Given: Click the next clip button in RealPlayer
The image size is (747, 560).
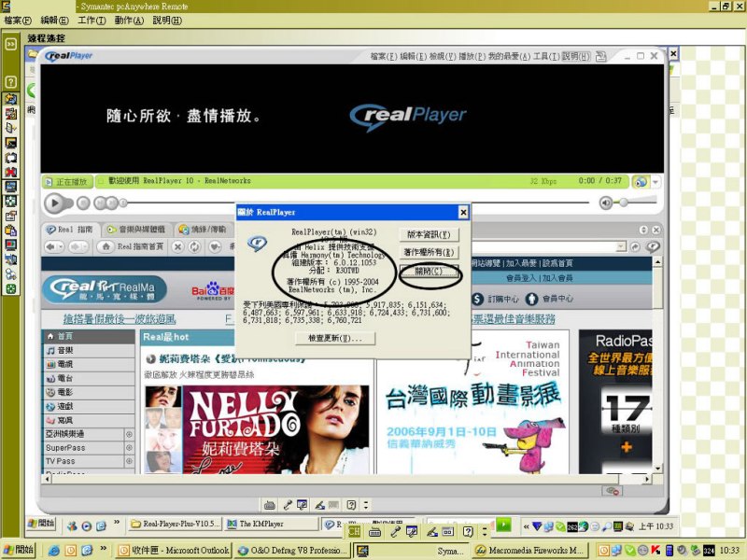Looking at the screenshot, I should coord(111,203).
